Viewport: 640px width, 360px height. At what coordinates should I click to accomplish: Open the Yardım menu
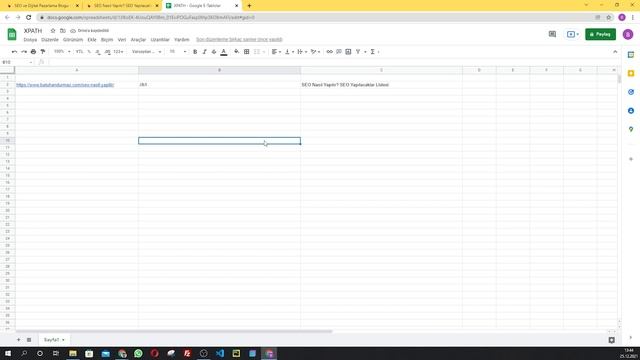(x=182, y=40)
